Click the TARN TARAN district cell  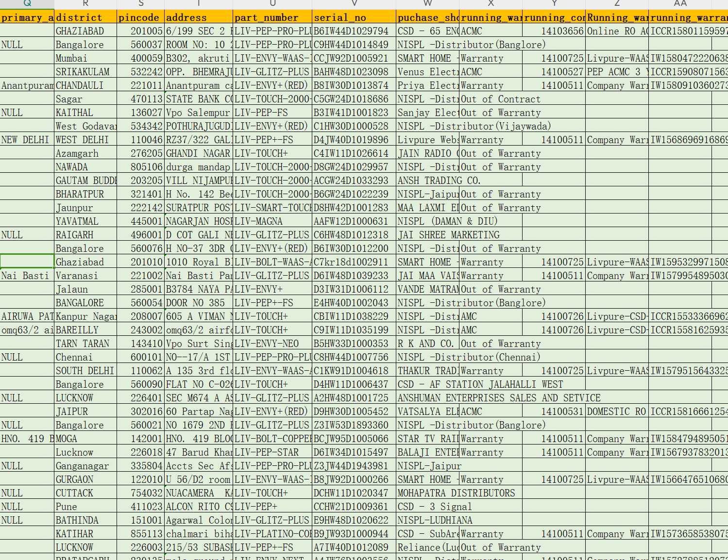click(85, 344)
